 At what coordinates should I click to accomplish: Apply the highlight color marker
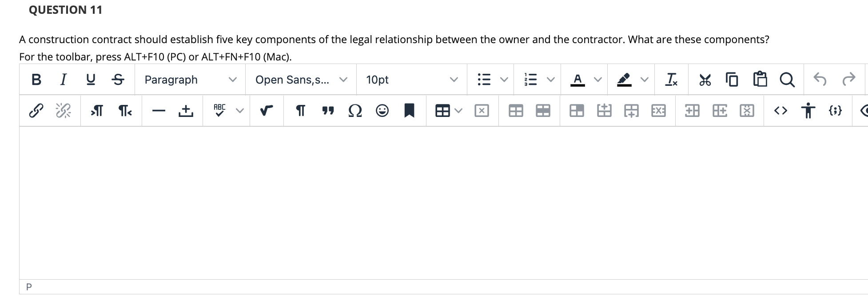(x=624, y=80)
